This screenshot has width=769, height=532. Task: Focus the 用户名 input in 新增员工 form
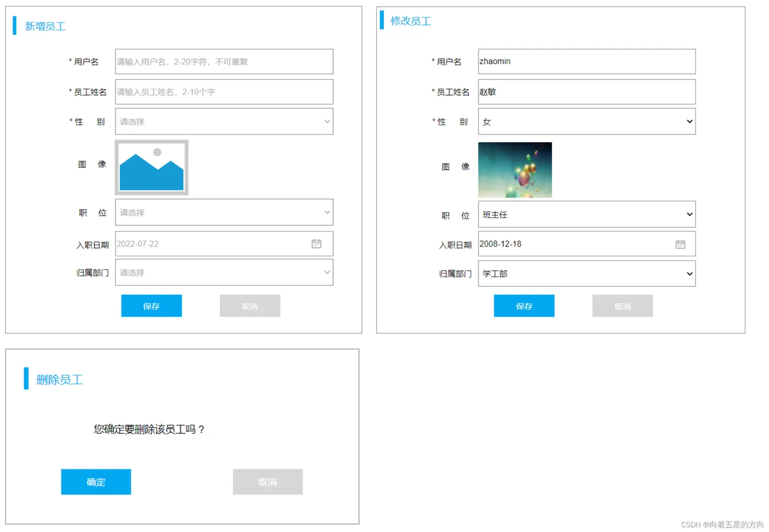[x=224, y=61]
